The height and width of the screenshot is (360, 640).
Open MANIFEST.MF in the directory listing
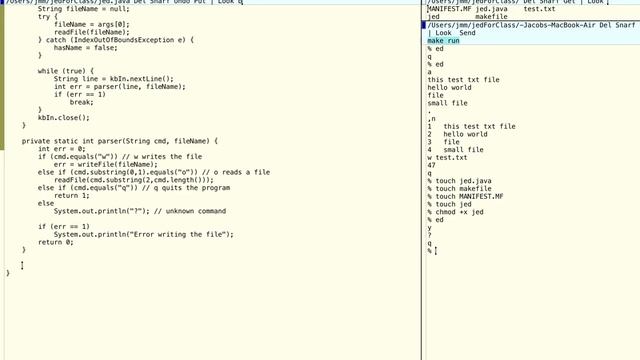click(x=449, y=9)
